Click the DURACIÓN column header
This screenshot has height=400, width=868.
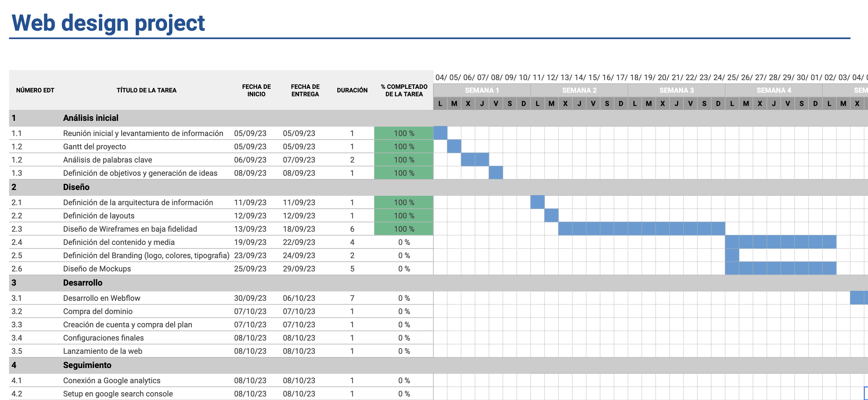click(352, 90)
